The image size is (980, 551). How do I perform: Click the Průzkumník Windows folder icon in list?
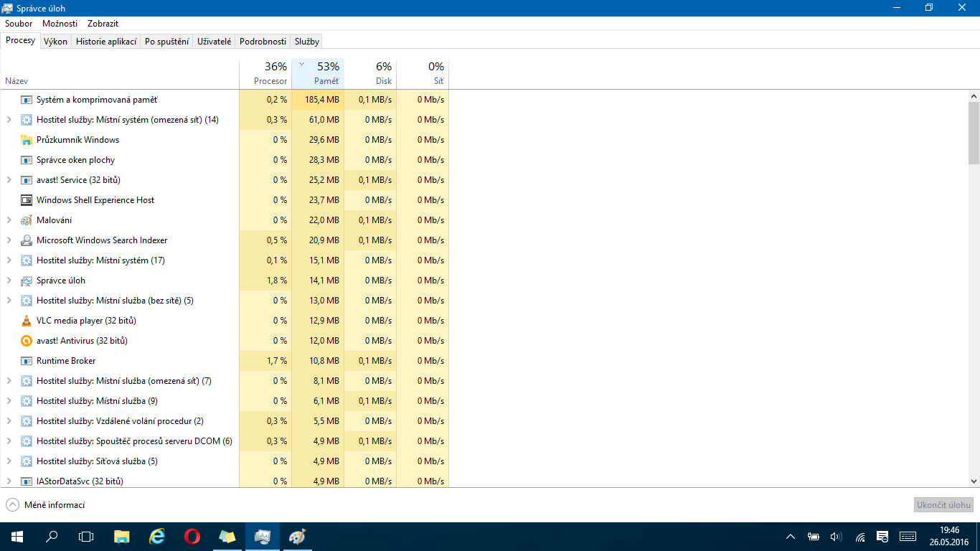[x=27, y=140]
